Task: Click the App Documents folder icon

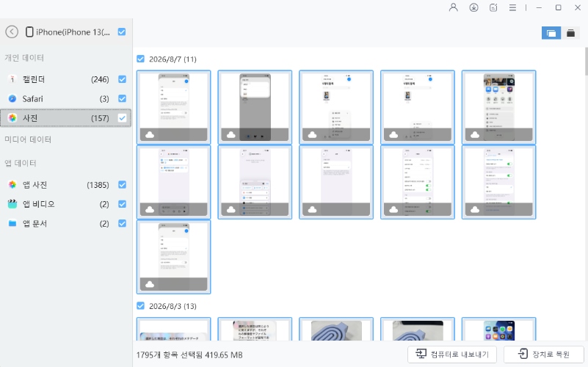Action: (12, 223)
